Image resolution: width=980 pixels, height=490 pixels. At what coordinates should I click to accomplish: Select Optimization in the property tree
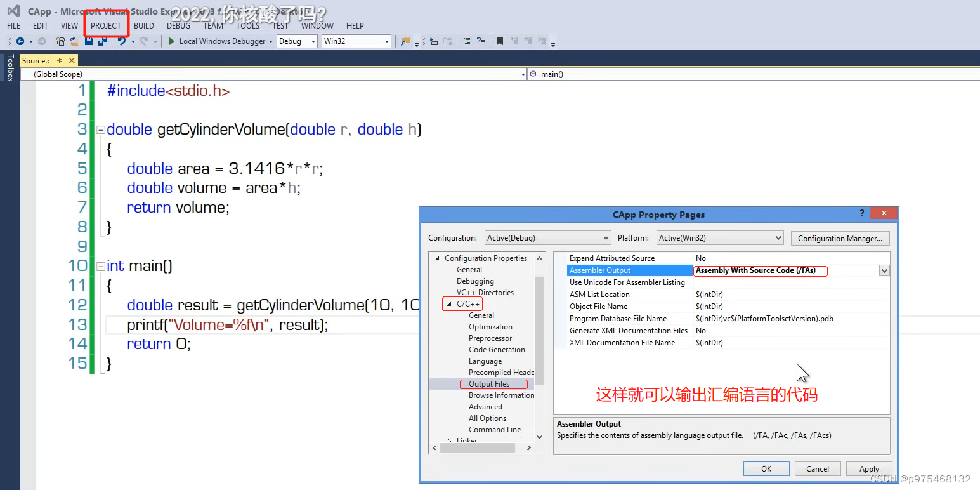tap(490, 327)
